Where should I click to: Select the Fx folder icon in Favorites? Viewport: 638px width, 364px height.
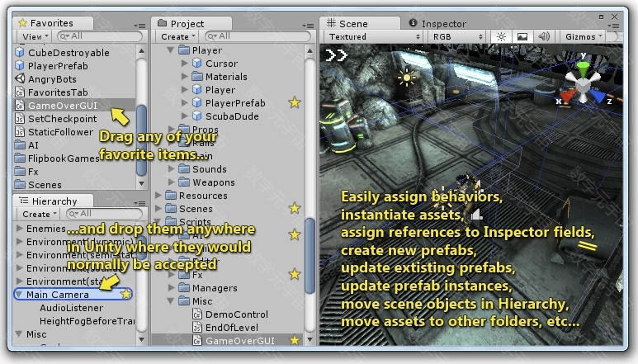pyautogui.click(x=20, y=172)
